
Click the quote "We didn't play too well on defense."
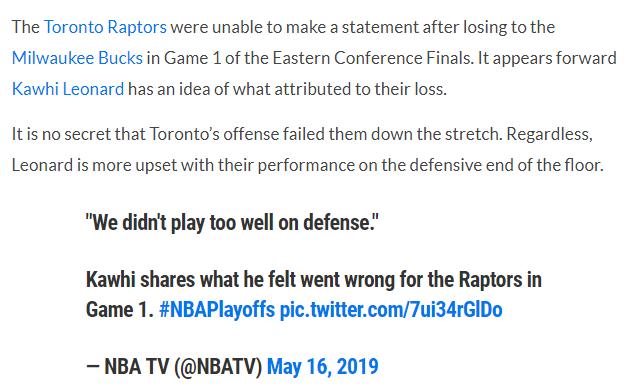pyautogui.click(x=232, y=223)
